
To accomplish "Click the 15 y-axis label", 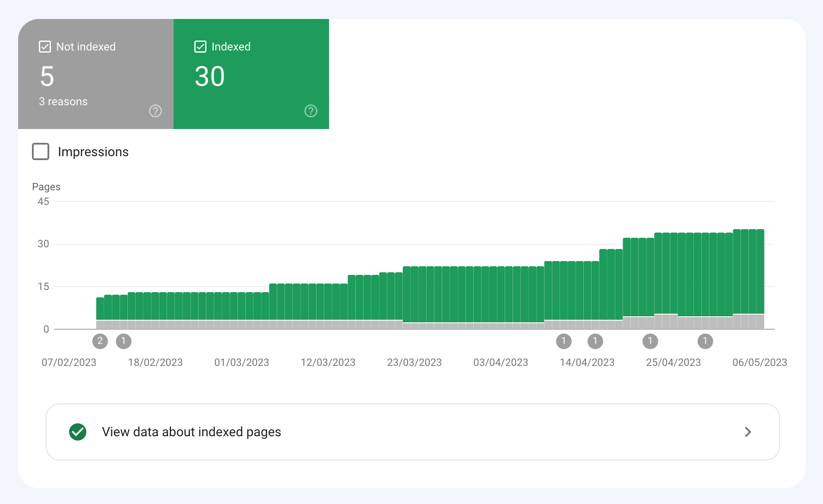I will click(43, 287).
